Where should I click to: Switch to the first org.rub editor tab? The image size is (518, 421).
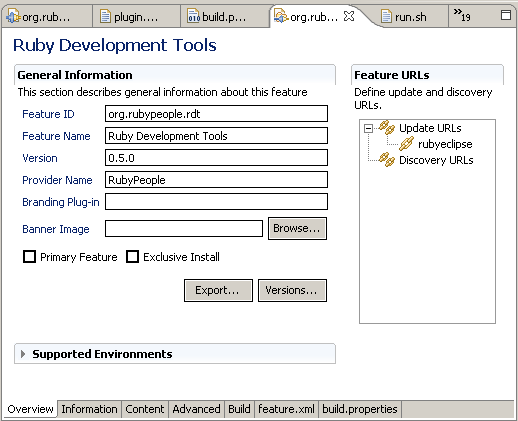[46, 17]
